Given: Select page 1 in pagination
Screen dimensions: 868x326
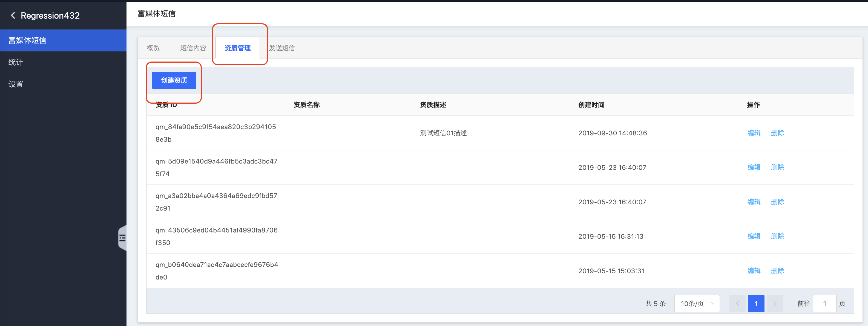Looking at the screenshot, I should (756, 304).
